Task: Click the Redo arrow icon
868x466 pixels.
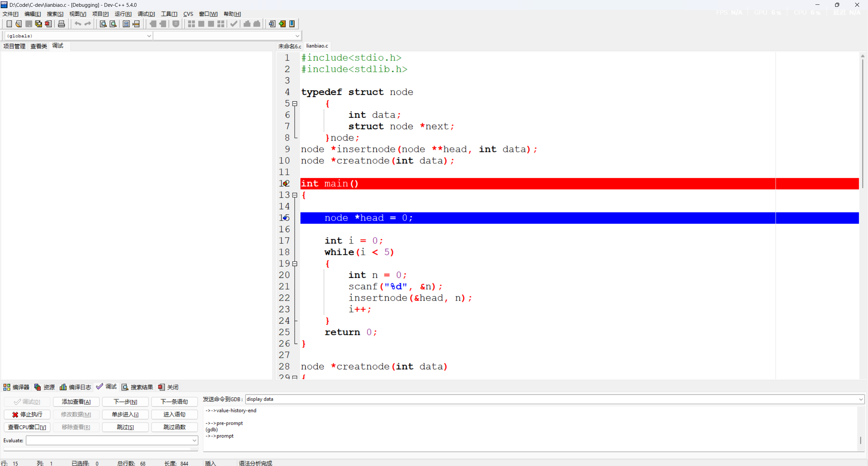Action: point(88,24)
